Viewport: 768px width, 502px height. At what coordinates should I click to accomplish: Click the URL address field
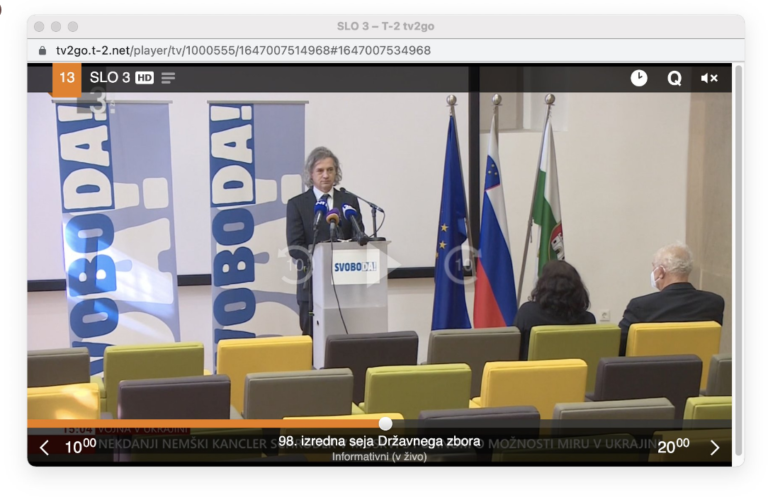(x=243, y=50)
